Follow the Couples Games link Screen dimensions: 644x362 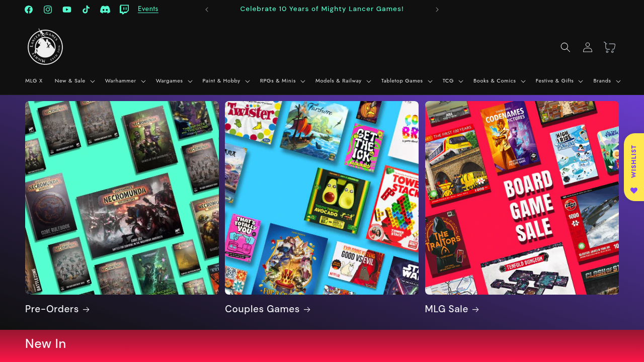coord(268,309)
